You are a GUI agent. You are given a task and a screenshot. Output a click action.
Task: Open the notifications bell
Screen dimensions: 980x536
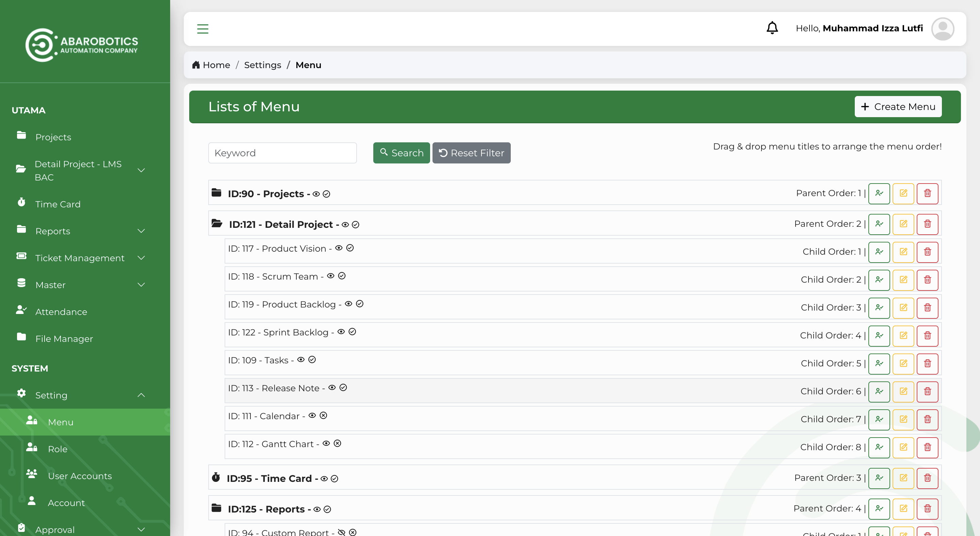[x=772, y=28]
